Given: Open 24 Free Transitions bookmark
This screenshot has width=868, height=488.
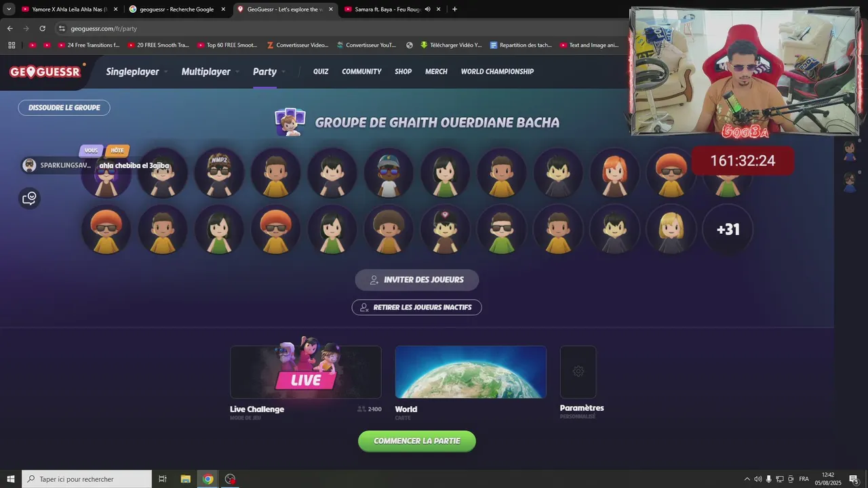Looking at the screenshot, I should coord(88,45).
